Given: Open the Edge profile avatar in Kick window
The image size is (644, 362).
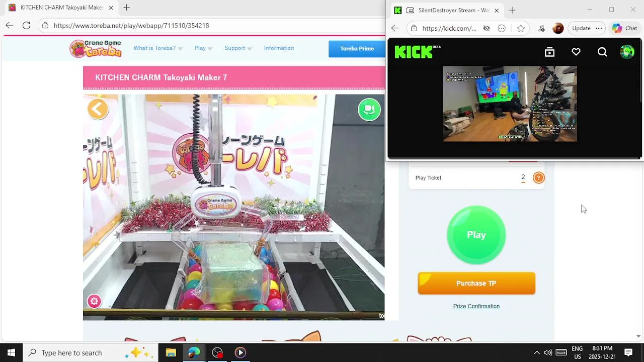Looking at the screenshot, I should [558, 28].
